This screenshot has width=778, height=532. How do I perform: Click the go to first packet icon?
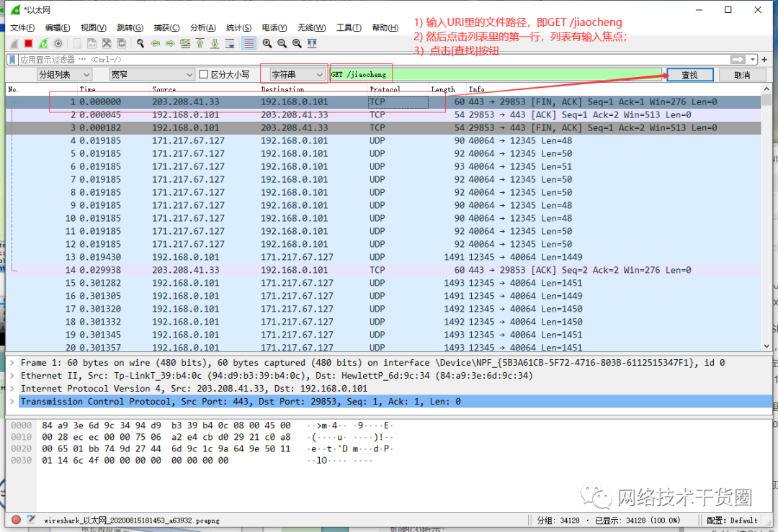click(200, 42)
